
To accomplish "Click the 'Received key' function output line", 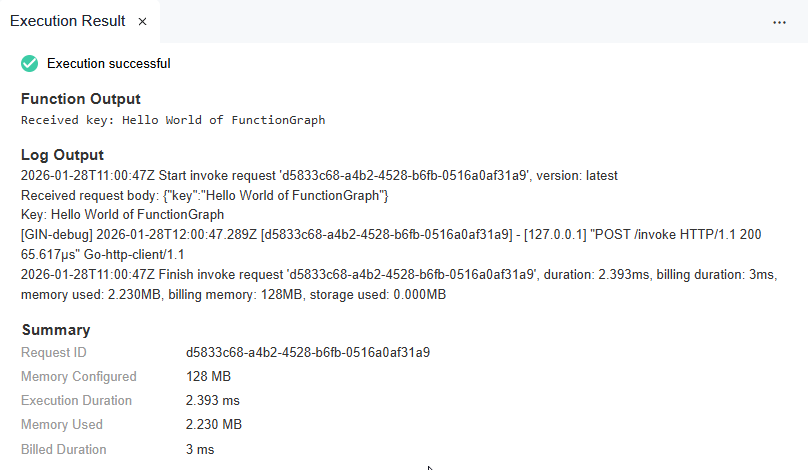I will pos(173,120).
